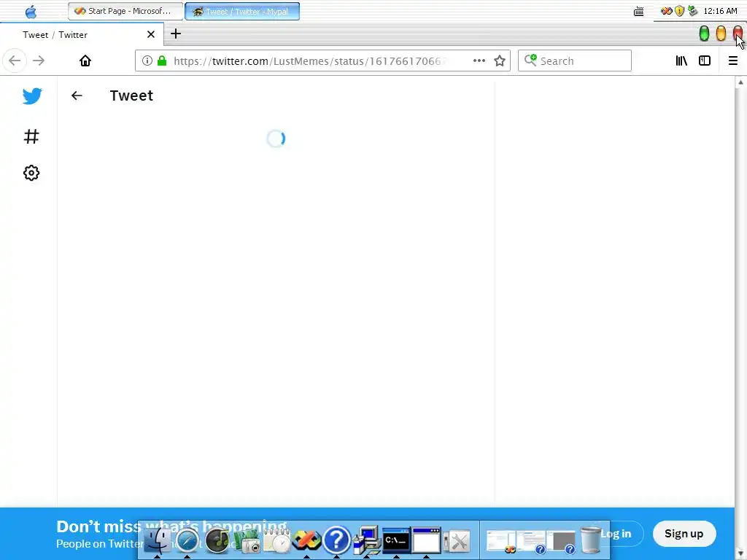Click the Visual Studio infinity tray icon
Viewport: 747px width, 560px height.
click(x=666, y=11)
